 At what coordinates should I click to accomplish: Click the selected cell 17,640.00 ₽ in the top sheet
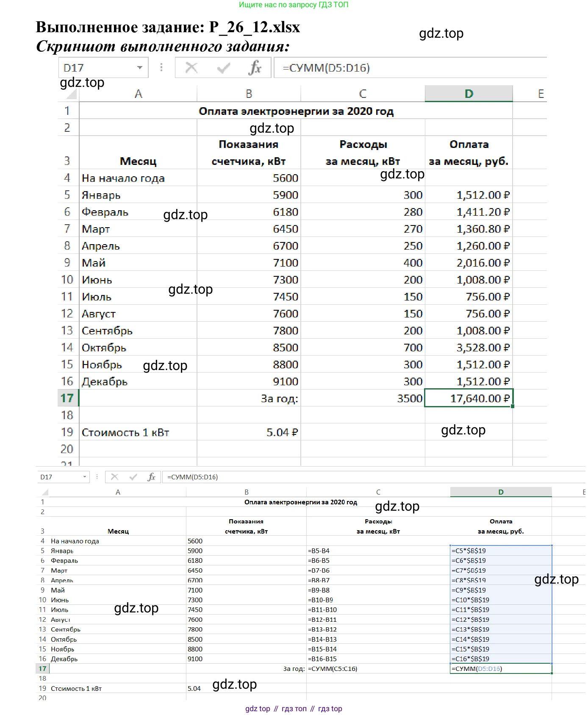coord(469,398)
